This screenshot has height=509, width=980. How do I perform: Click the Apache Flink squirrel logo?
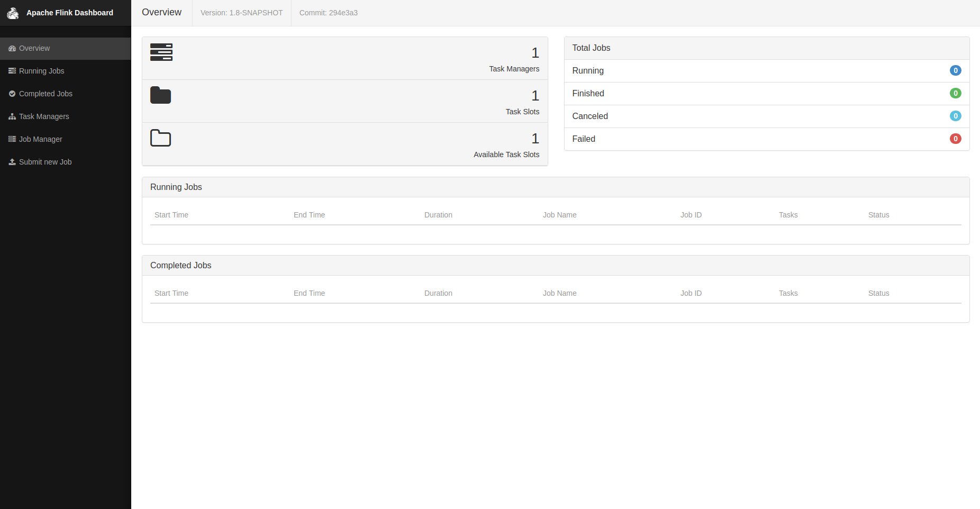13,13
